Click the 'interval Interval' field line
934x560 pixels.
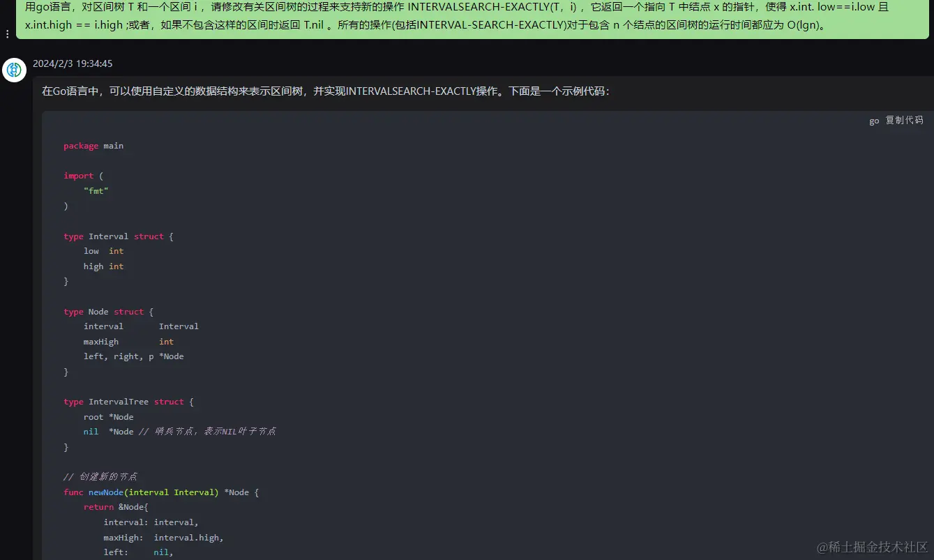141,326
